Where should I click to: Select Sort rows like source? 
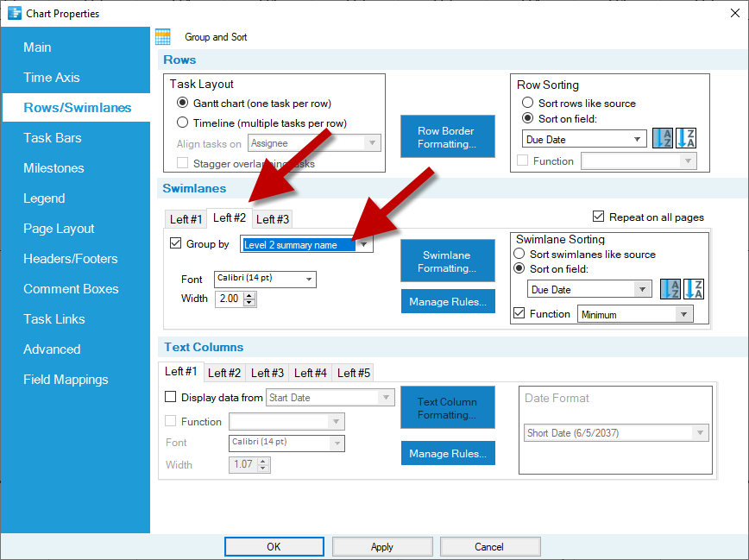click(527, 103)
